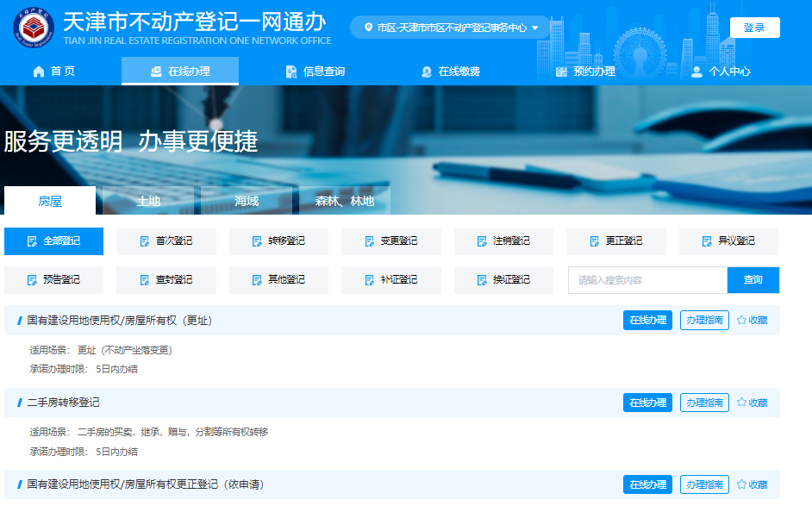Select the 查封登记 filter
This screenshot has height=506, width=812.
[x=166, y=280]
